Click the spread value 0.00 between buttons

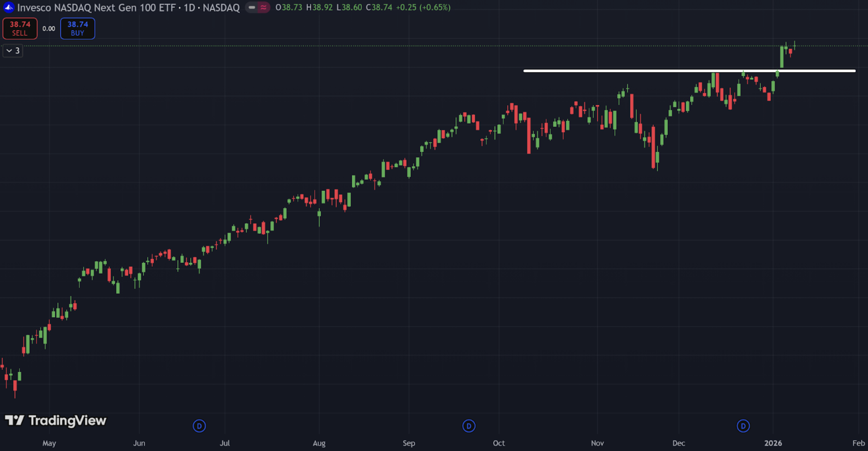[48, 28]
